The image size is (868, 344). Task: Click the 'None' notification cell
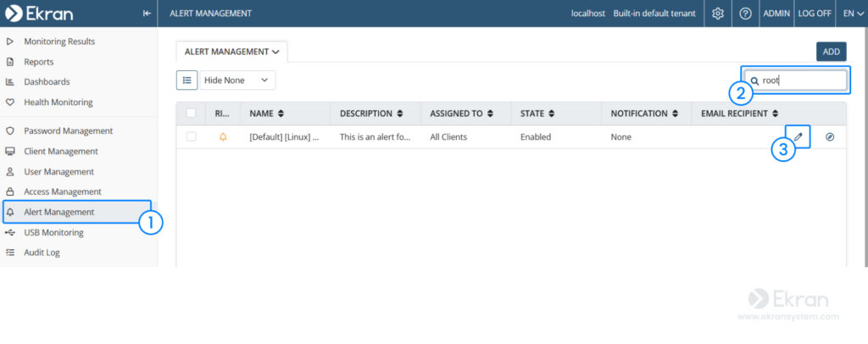(x=621, y=136)
